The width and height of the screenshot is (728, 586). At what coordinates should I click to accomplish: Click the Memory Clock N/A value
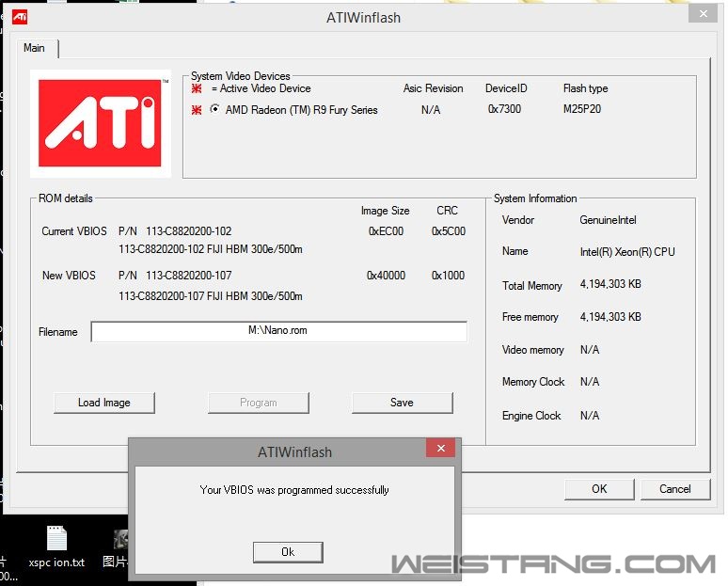tap(590, 382)
